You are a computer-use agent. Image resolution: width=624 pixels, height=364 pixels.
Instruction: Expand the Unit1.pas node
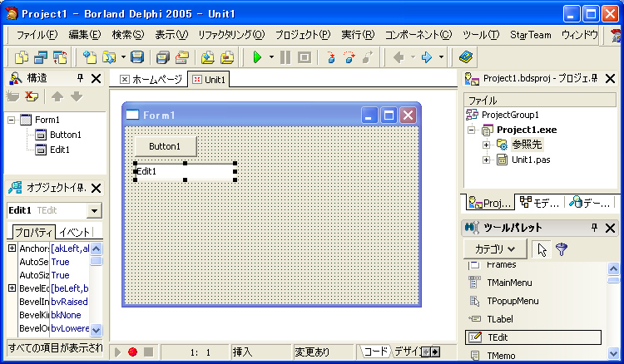[487, 160]
